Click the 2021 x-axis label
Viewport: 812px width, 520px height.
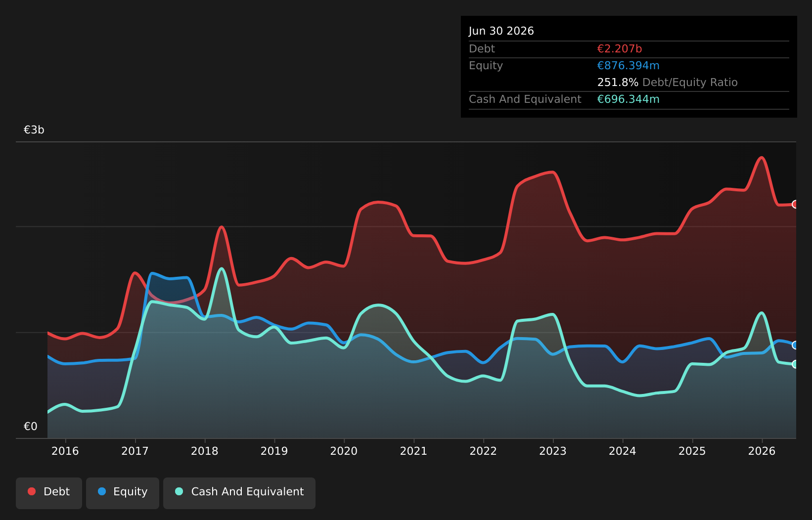pos(413,451)
